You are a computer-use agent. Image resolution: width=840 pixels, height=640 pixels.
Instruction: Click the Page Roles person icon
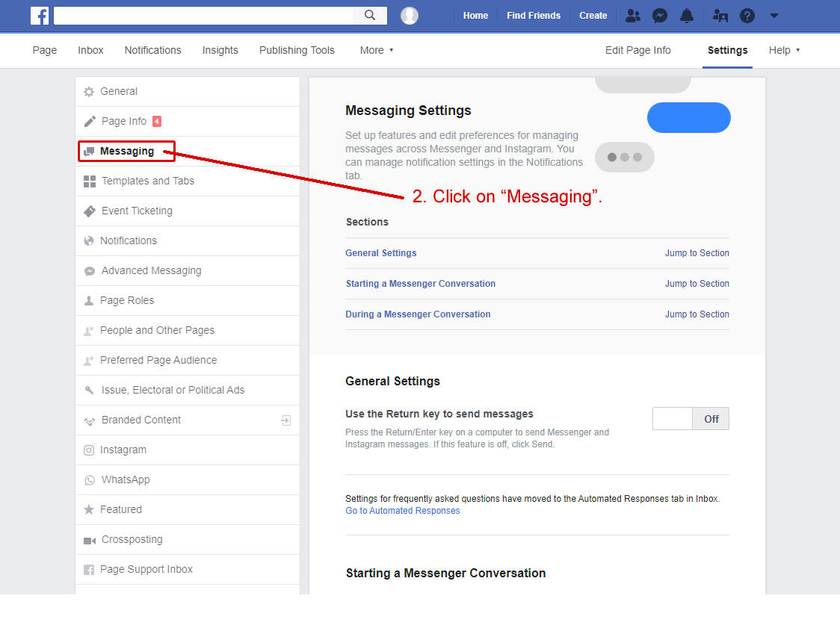[89, 301]
